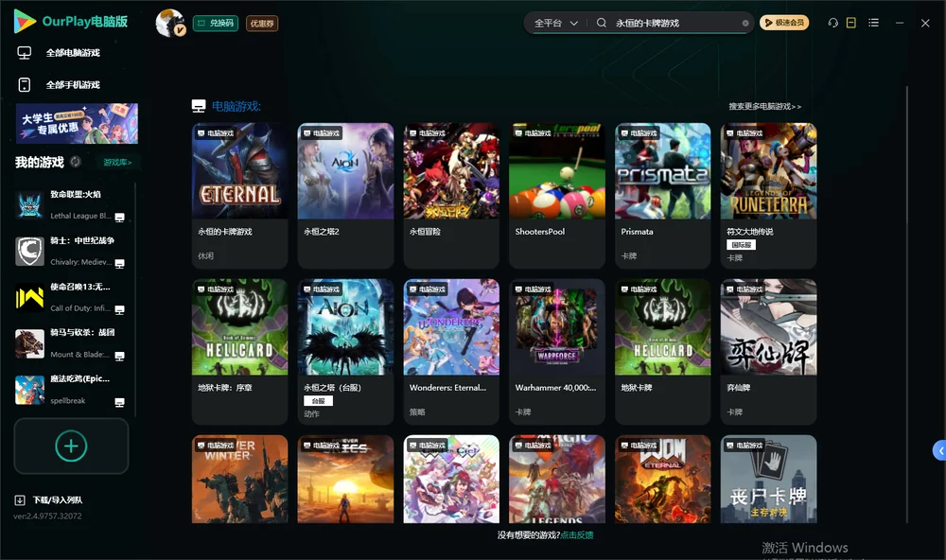Click the OurPlay logo icon
Image resolution: width=946 pixels, height=560 pixels.
(x=25, y=21)
